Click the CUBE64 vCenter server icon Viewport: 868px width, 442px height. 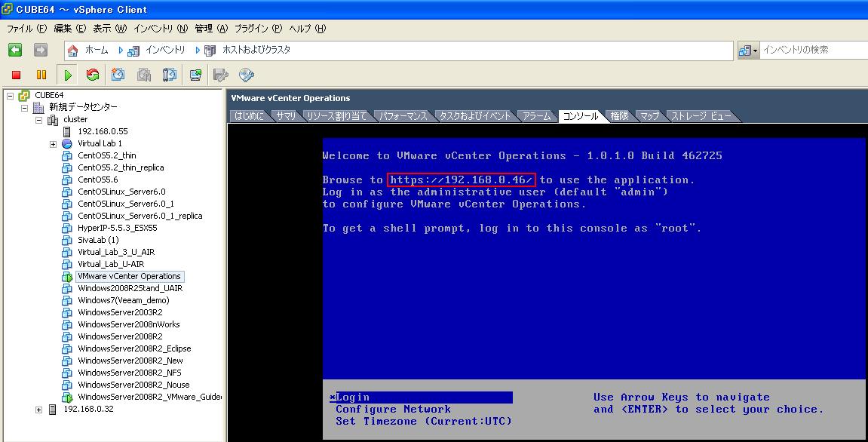(24, 95)
